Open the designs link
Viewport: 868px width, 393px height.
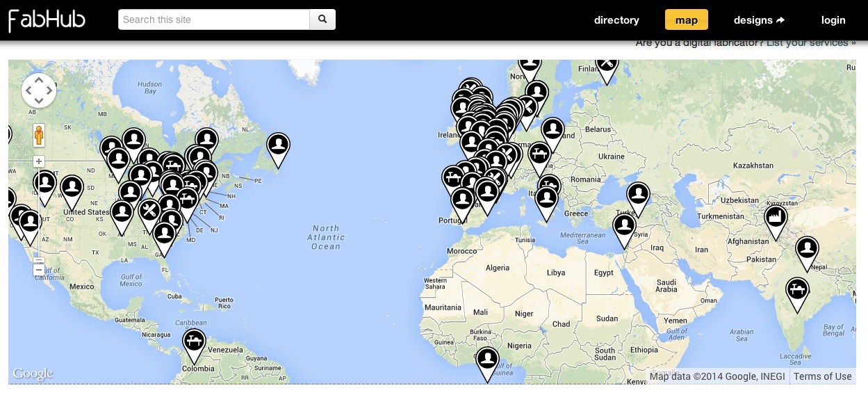pos(759,20)
